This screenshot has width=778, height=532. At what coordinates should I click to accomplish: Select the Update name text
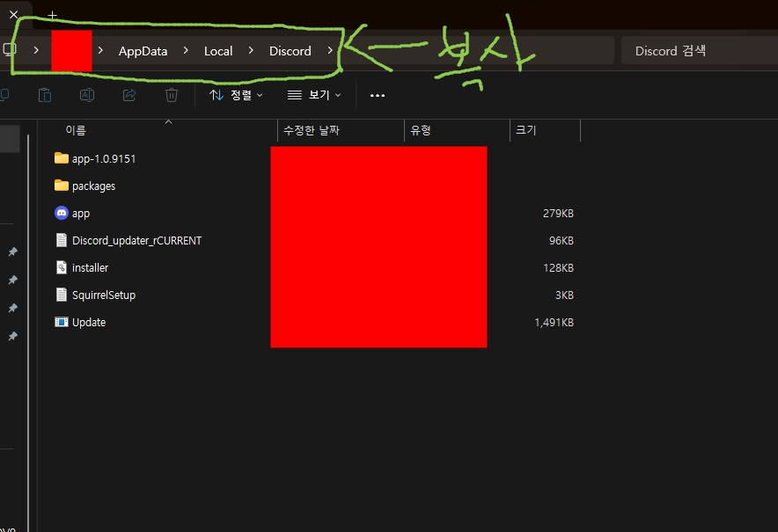pyautogui.click(x=89, y=322)
